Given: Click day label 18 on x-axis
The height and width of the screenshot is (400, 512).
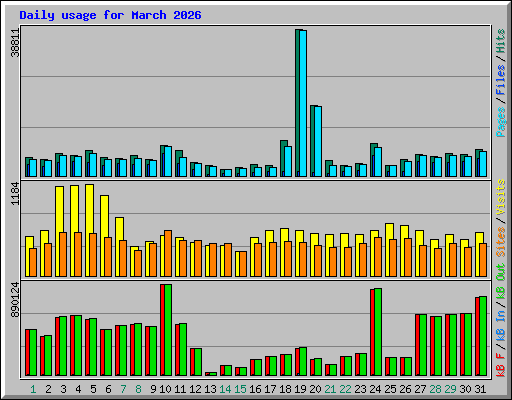Looking at the screenshot, I should (285, 389).
